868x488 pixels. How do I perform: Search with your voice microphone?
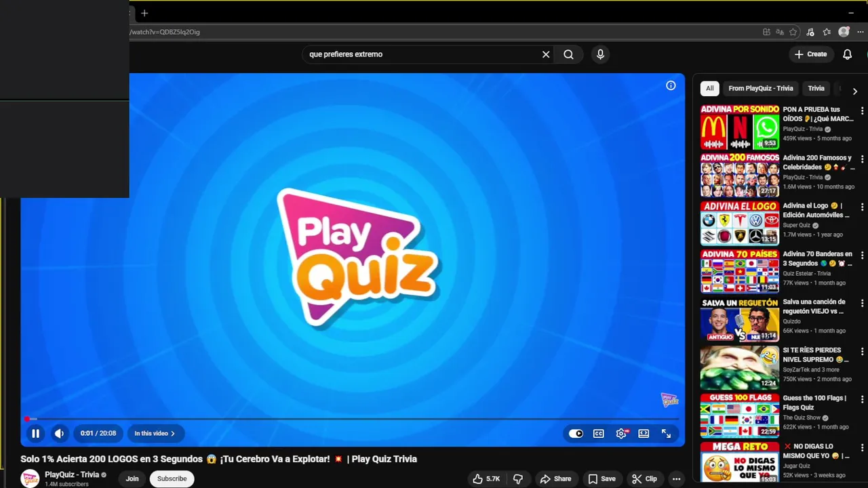pos(600,54)
